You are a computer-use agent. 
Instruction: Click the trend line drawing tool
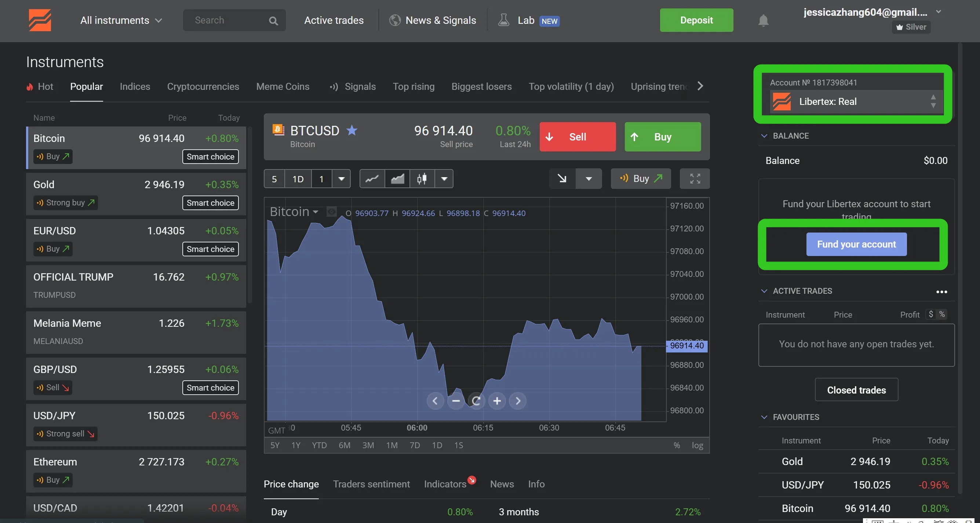(562, 178)
